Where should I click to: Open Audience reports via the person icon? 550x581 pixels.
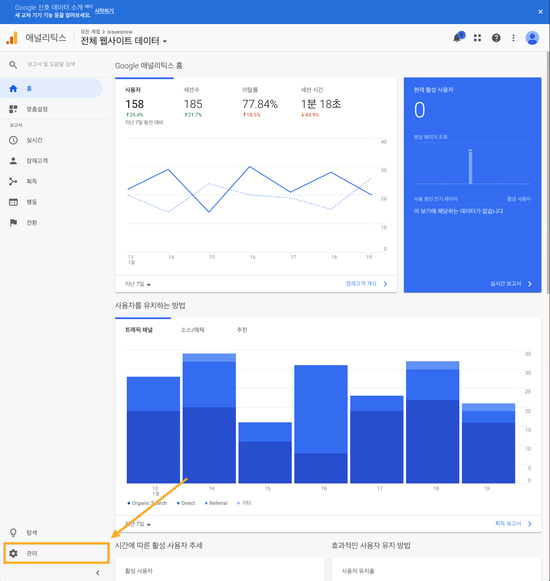click(13, 160)
